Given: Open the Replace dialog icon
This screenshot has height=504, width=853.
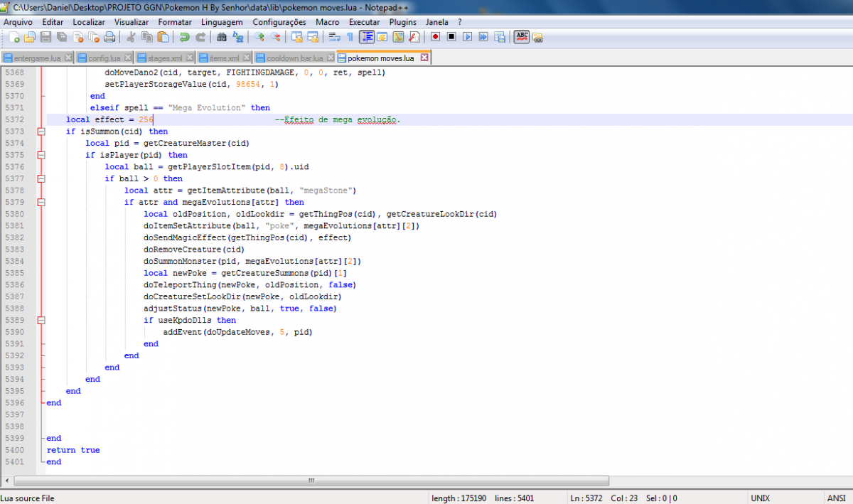Looking at the screenshot, I should [x=237, y=36].
